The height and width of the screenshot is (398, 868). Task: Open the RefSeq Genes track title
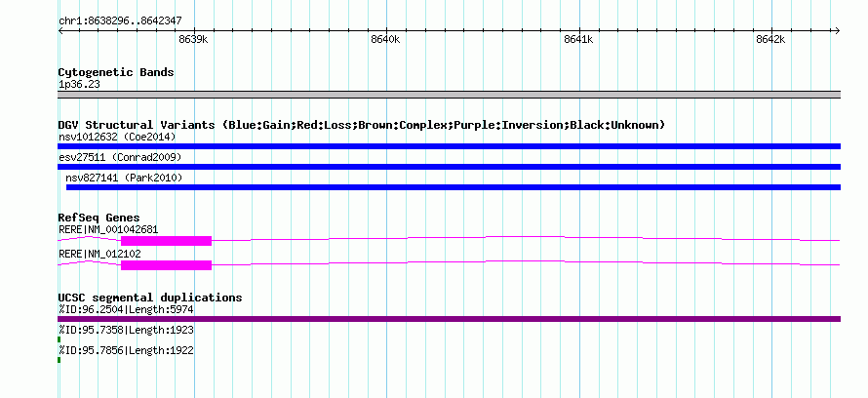99,218
